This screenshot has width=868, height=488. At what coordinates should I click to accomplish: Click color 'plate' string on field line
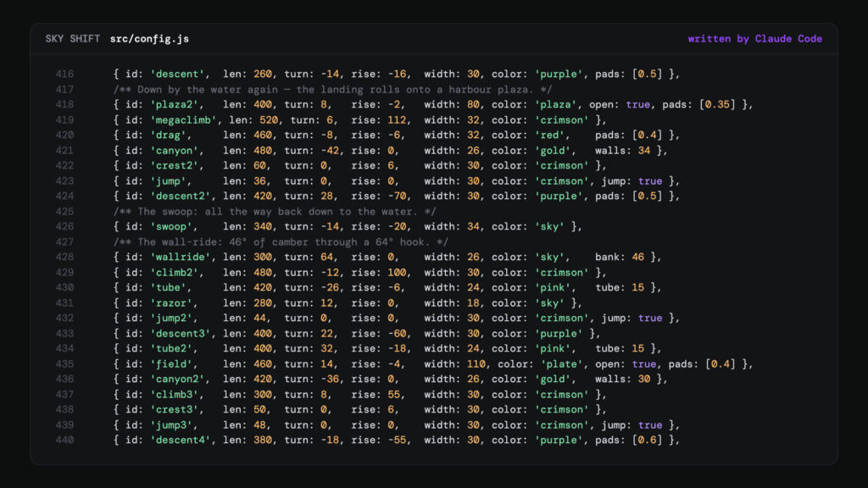[561, 364]
